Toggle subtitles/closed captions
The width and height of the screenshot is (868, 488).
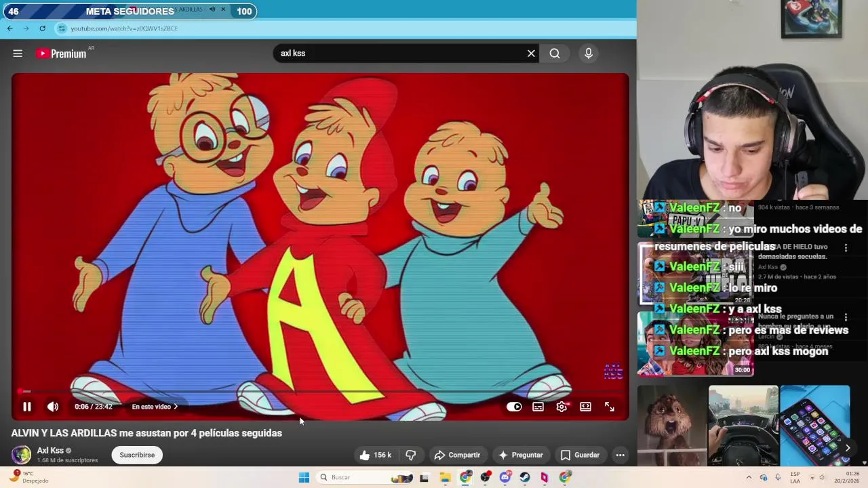coord(538,407)
